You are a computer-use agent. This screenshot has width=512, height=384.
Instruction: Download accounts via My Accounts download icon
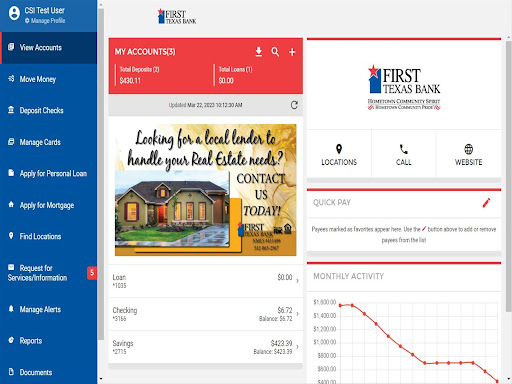(x=259, y=52)
